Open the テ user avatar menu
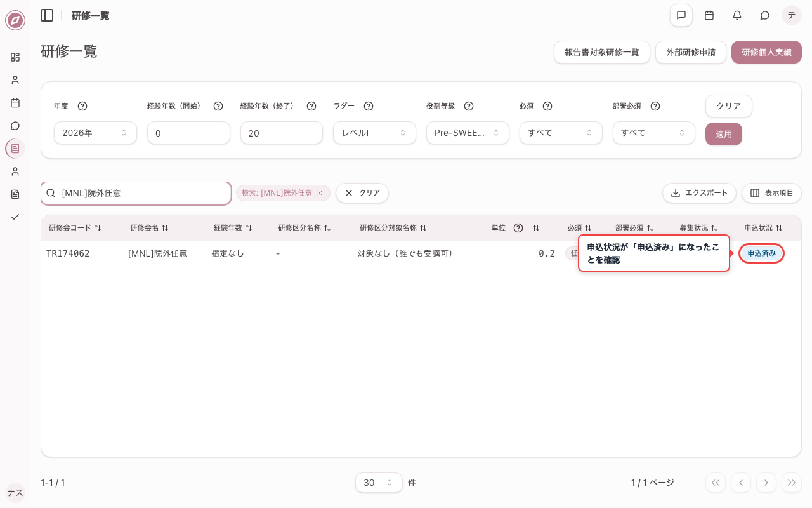Image resolution: width=812 pixels, height=508 pixels. 792,15
